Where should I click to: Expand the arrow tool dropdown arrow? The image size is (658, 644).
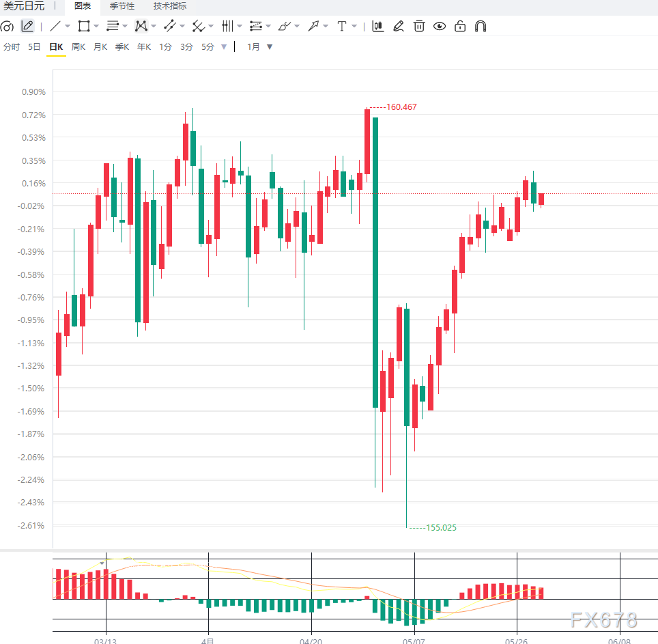click(326, 27)
